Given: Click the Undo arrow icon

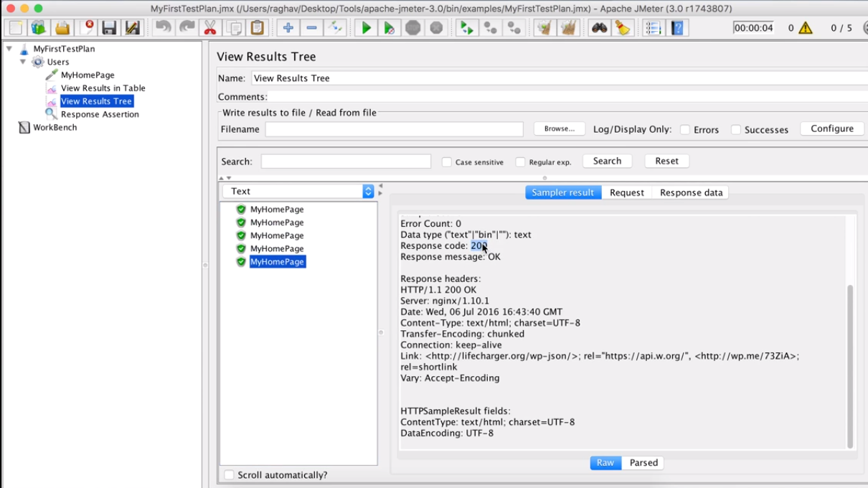Looking at the screenshot, I should (x=164, y=28).
